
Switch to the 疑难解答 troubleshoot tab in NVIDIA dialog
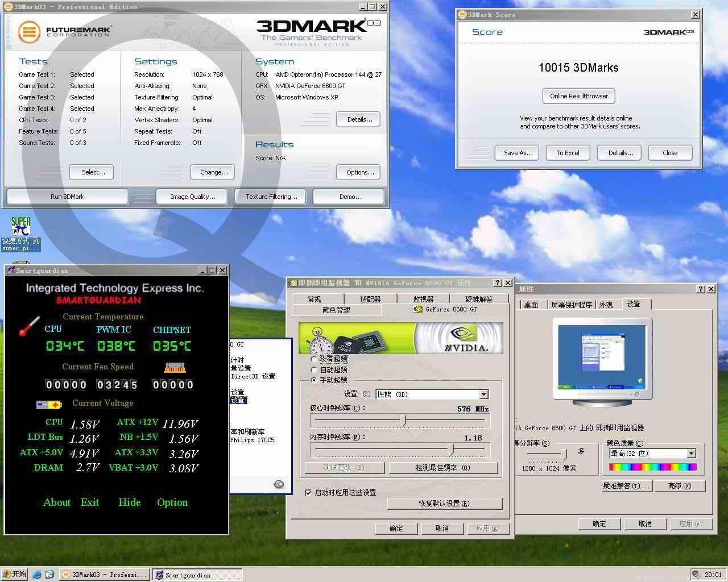(479, 299)
